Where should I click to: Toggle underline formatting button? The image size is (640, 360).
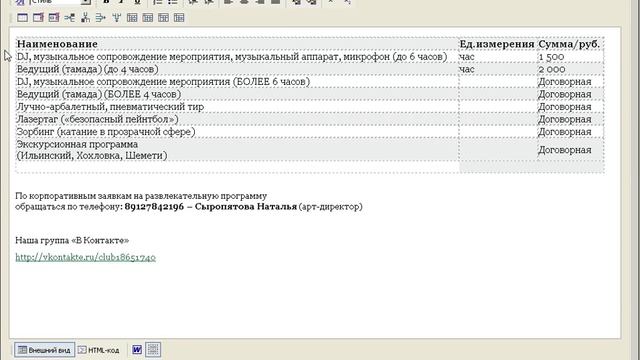(138, 2)
